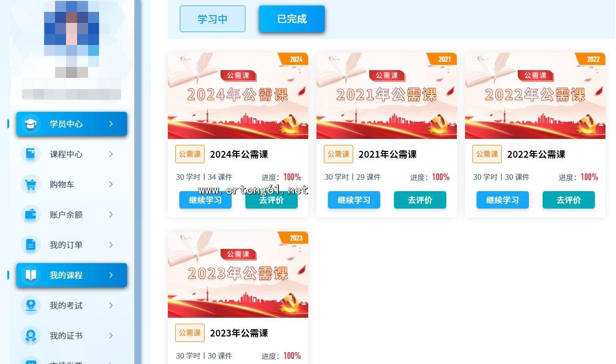616x364 pixels.
Task: Open the 课程中心 book icon
Action: click(31, 154)
